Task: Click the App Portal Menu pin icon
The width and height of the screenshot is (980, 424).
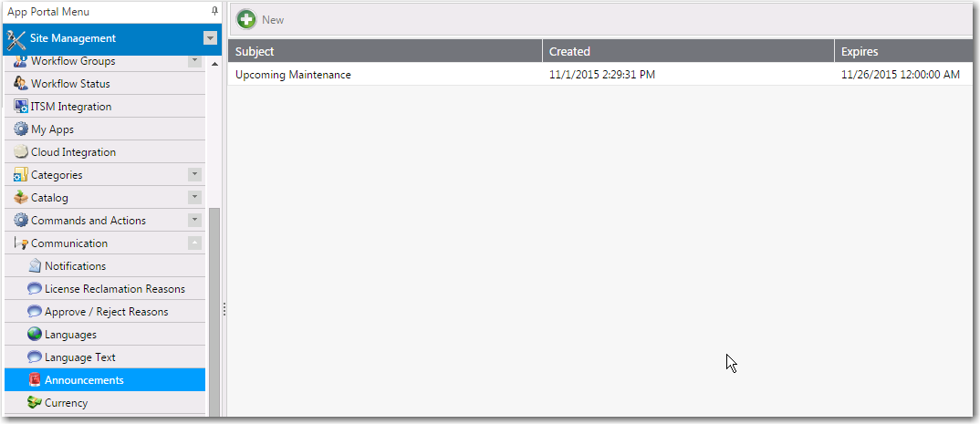Action: click(x=214, y=11)
